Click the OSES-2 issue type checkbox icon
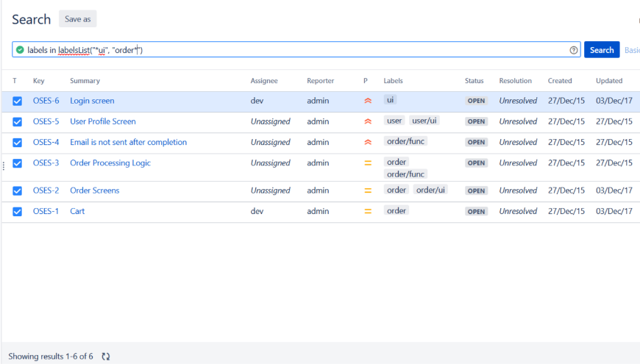This screenshot has height=364, width=640. 18,190
